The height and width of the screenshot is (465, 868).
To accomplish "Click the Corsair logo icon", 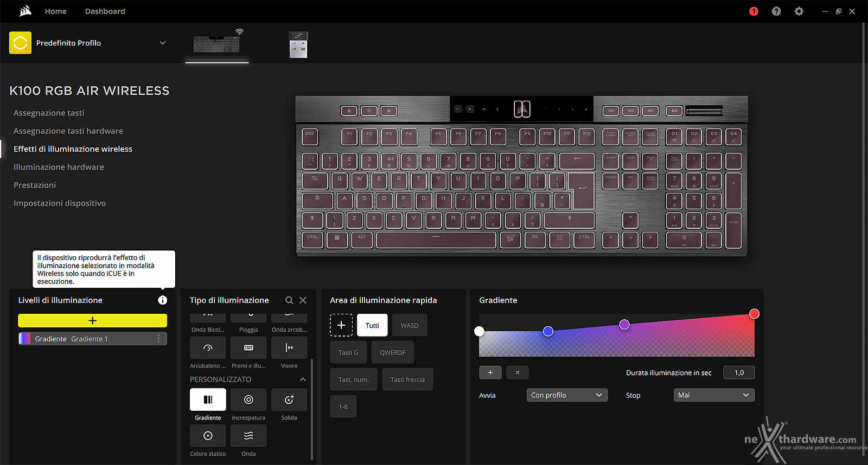I will coord(25,11).
